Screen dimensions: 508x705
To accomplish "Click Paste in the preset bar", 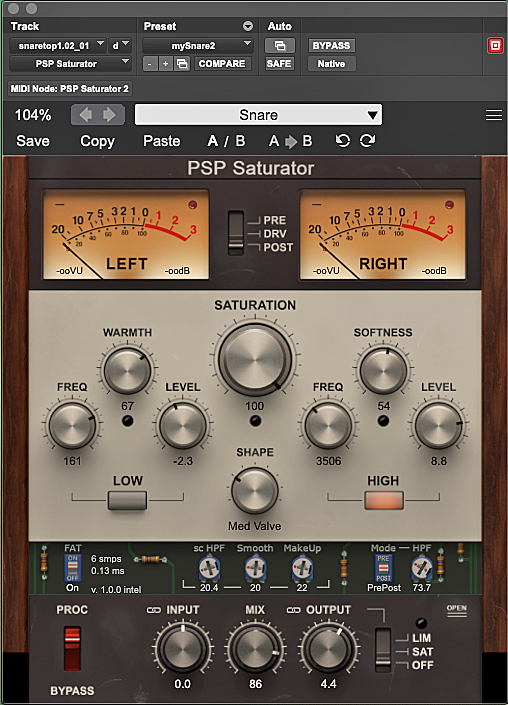I will click(161, 141).
